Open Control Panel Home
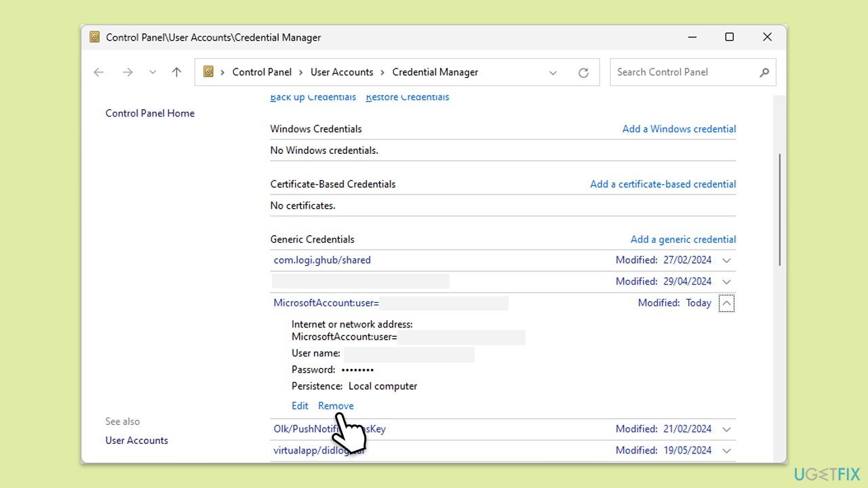The height and width of the screenshot is (488, 868). [x=150, y=113]
